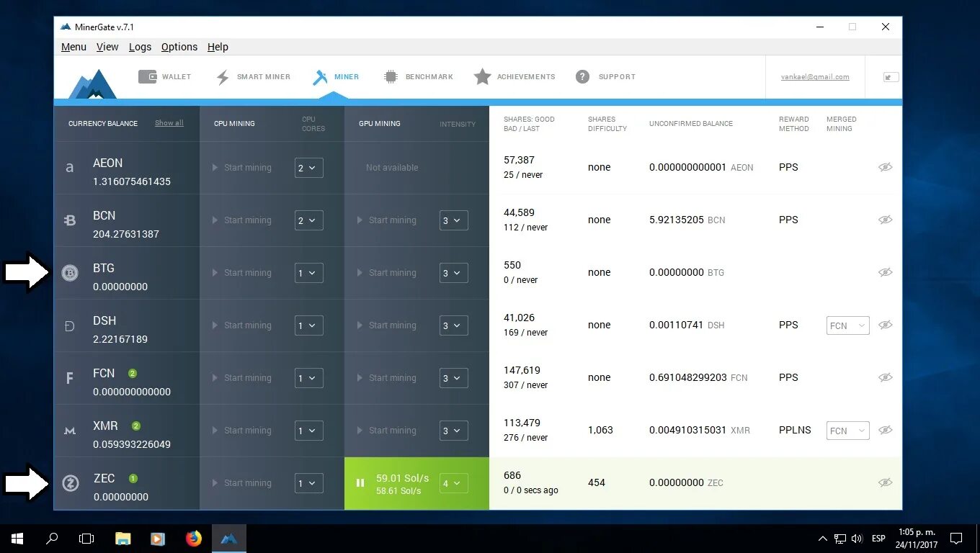980x553 pixels.
Task: Click the DSH currency icon
Action: pyautogui.click(x=70, y=325)
